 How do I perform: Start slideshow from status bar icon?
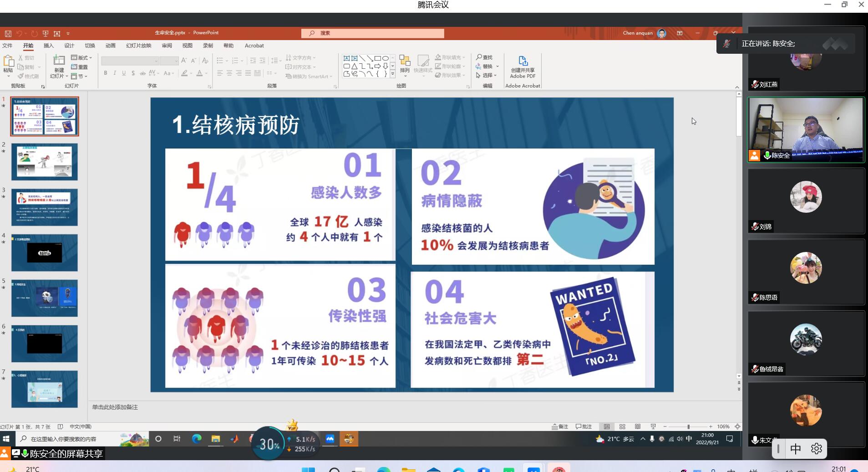pyautogui.click(x=653, y=427)
